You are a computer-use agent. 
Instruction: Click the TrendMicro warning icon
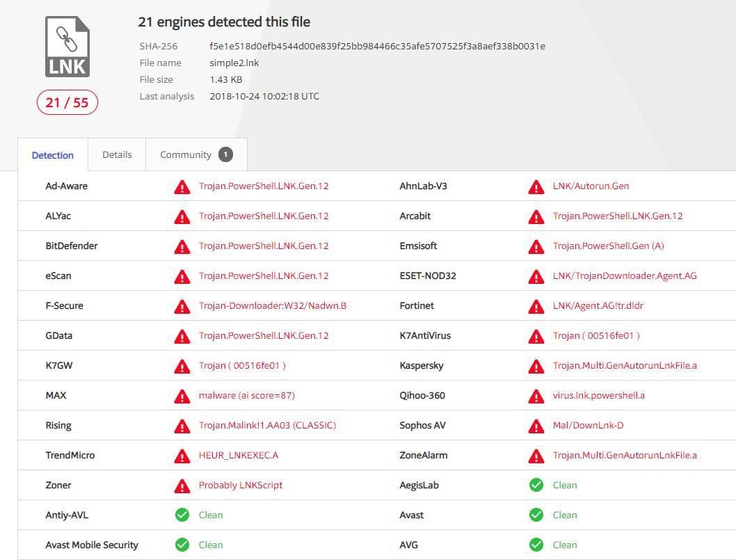pyautogui.click(x=182, y=456)
